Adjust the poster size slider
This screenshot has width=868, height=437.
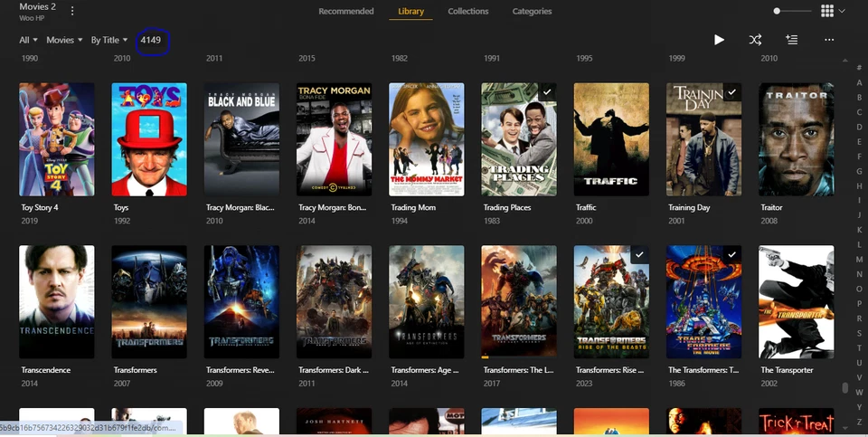point(792,11)
